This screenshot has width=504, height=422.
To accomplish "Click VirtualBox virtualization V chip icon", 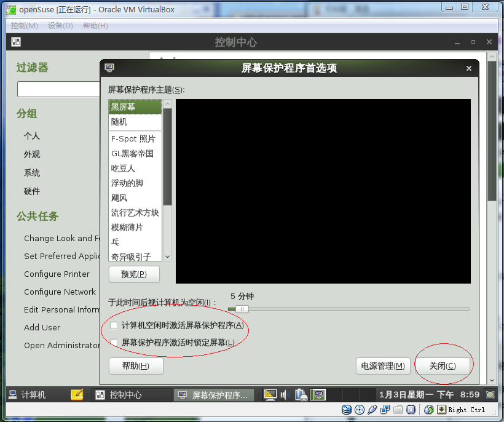I will pos(411,410).
